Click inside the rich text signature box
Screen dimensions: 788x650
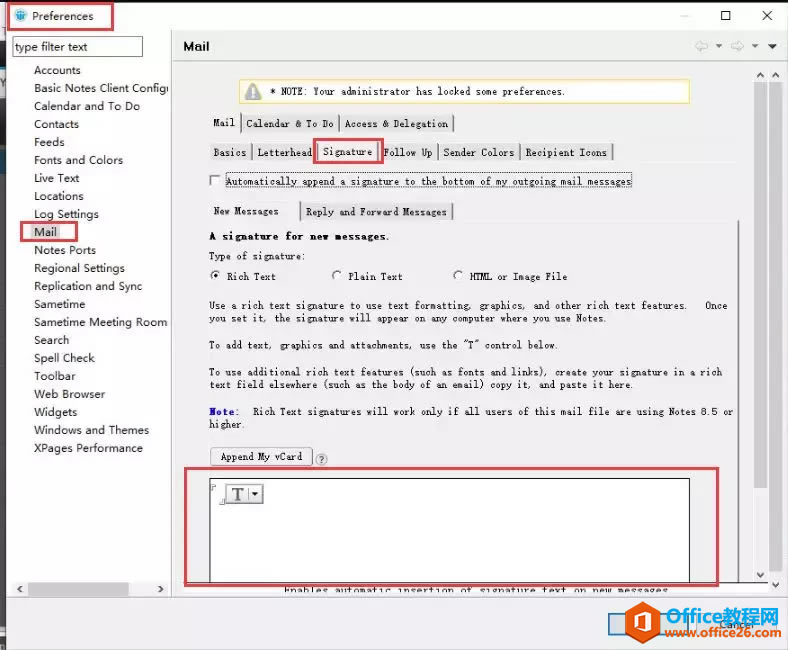pyautogui.click(x=449, y=530)
